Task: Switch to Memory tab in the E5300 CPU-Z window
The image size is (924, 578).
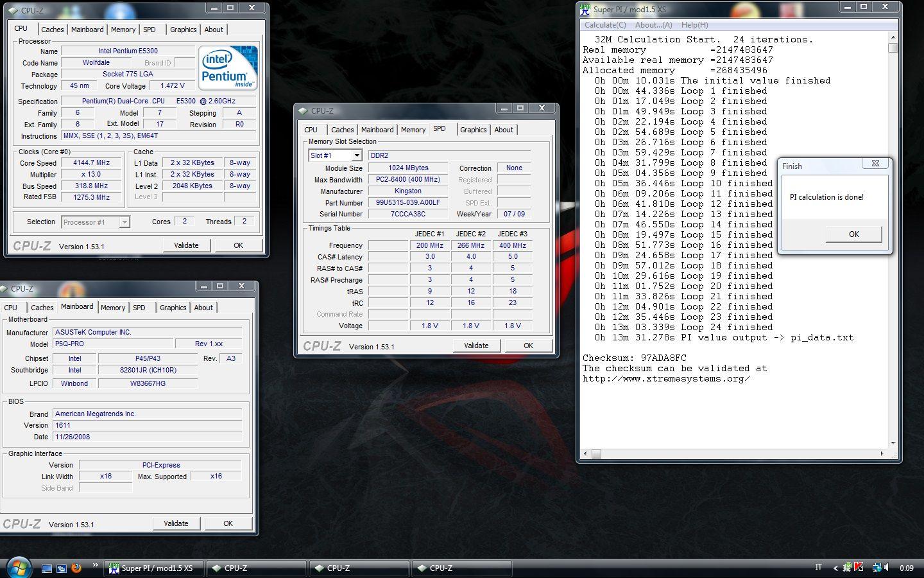Action: pyautogui.click(x=123, y=30)
